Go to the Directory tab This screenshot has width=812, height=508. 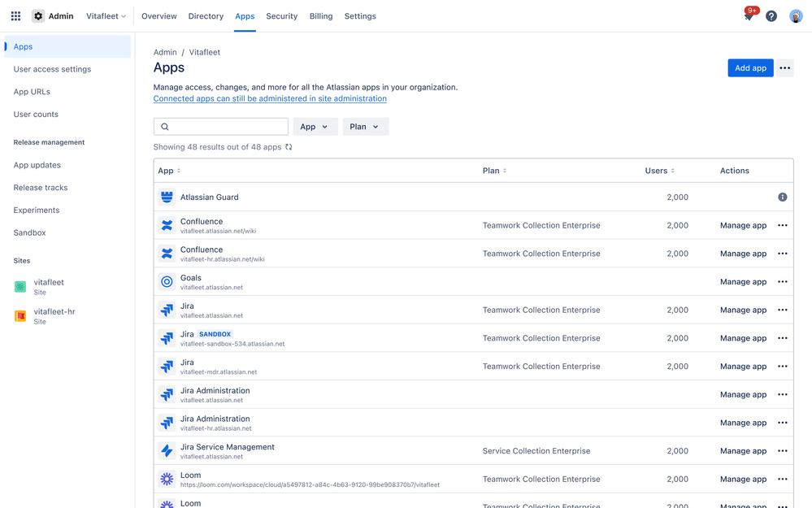click(x=206, y=16)
